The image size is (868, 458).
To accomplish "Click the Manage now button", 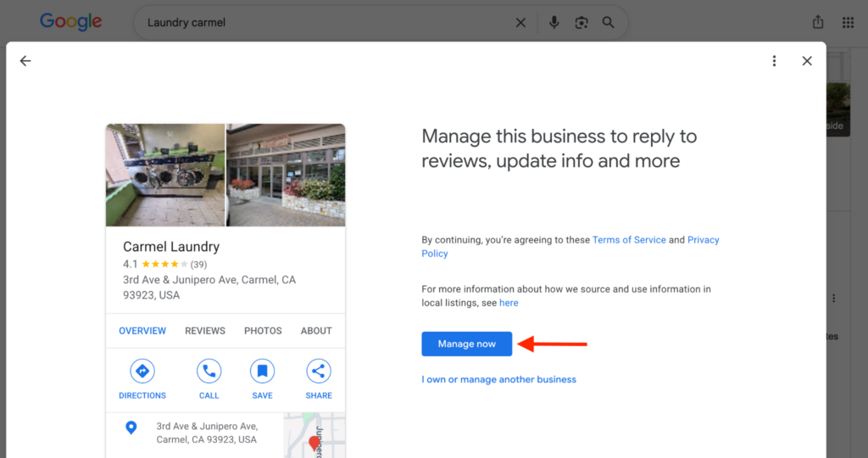I will point(467,343).
